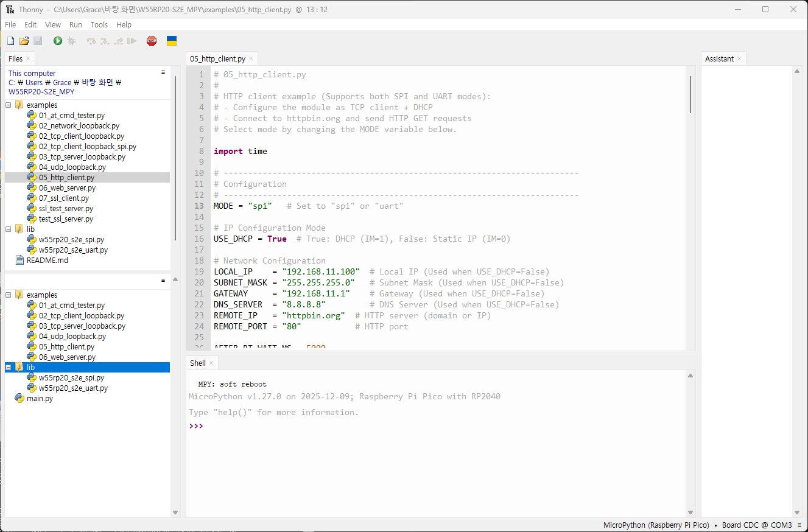Click the Resume toolbar icon
This screenshot has width=808, height=532.
[x=132, y=41]
